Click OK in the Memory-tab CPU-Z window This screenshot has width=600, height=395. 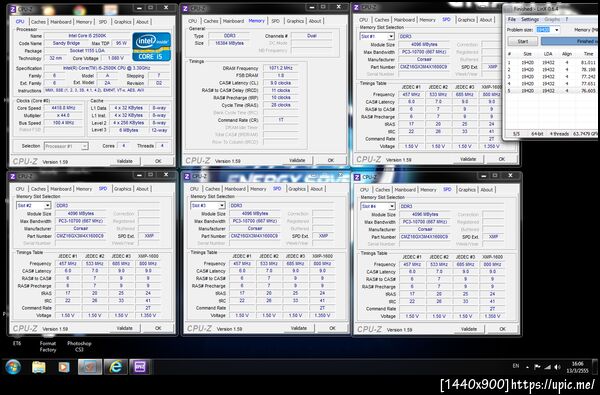[331, 160]
